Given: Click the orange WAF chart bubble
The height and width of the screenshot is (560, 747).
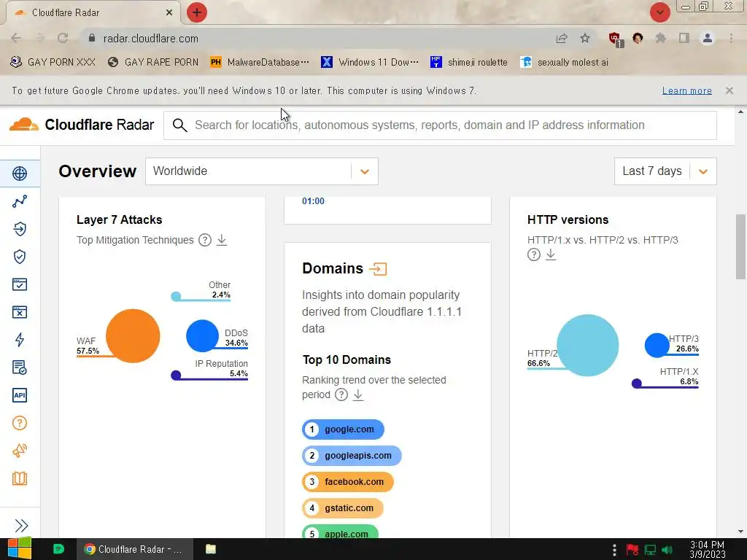Looking at the screenshot, I should pyautogui.click(x=133, y=336).
